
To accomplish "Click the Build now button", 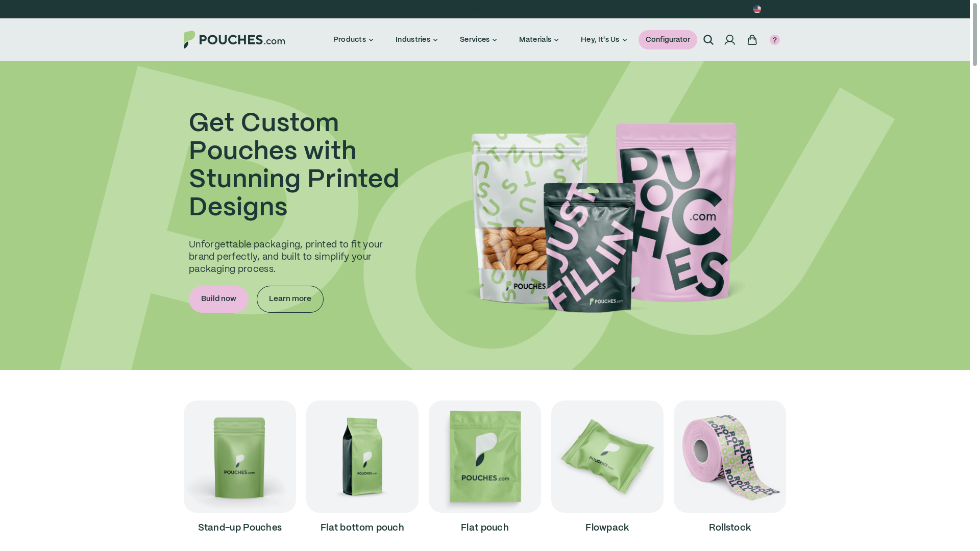I will coord(218,299).
